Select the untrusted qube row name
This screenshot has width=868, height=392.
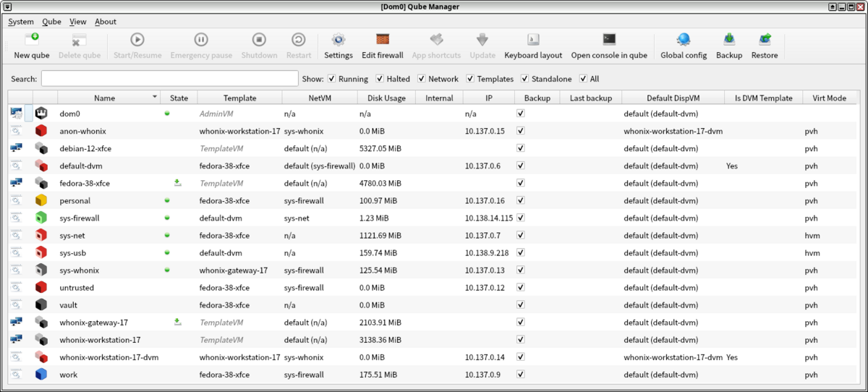(77, 287)
